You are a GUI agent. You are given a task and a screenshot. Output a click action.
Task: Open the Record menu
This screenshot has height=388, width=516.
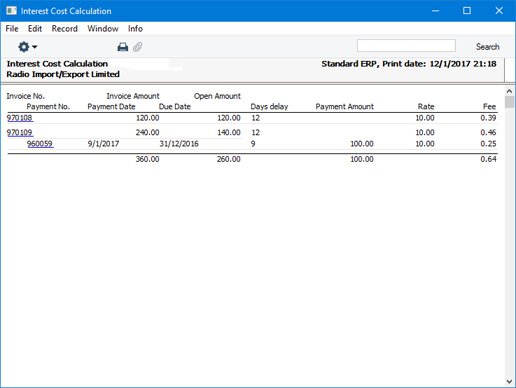tap(65, 29)
